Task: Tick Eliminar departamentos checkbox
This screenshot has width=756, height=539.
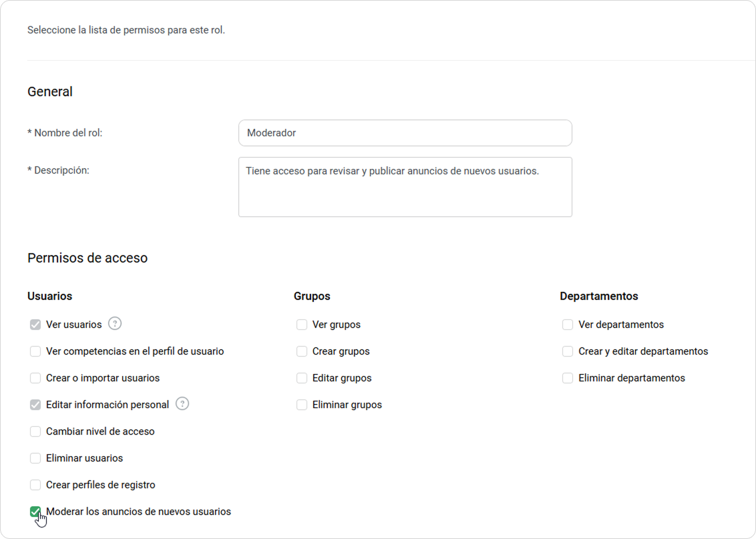Action: 568,378
